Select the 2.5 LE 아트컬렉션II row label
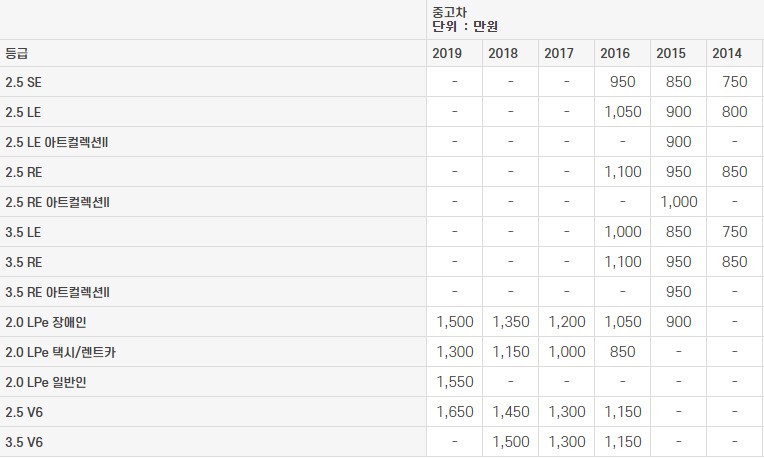764x458 pixels. [x=57, y=142]
